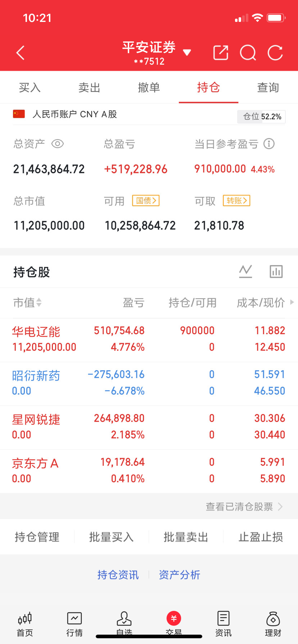Go to 行情 in the bottom bar
This screenshot has width=298, height=644.
coord(74,625)
